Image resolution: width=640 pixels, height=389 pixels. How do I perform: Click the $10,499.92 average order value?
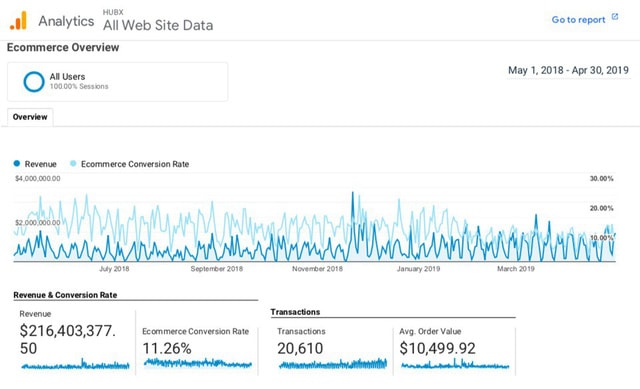point(437,348)
